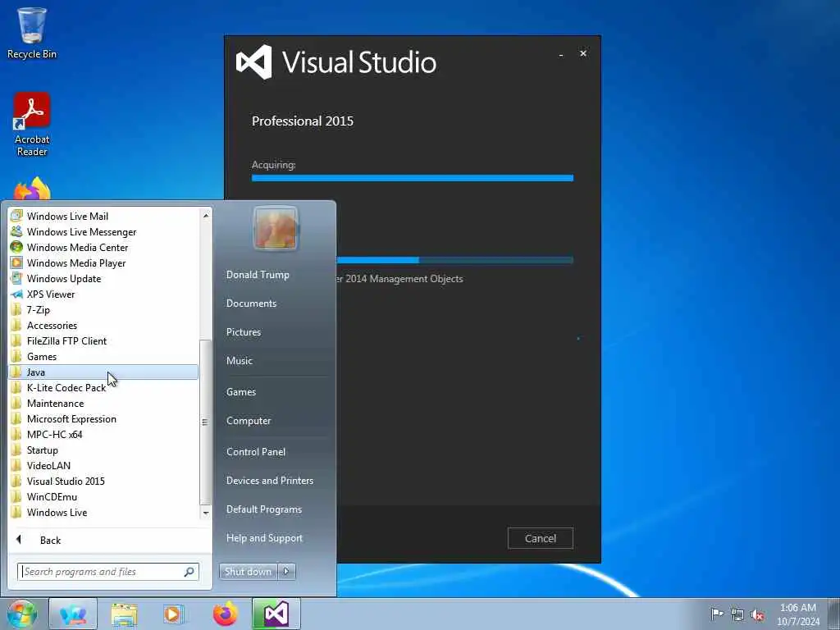Open Visual Studio 2015 folder
This screenshot has width=840, height=630.
[x=103, y=481]
